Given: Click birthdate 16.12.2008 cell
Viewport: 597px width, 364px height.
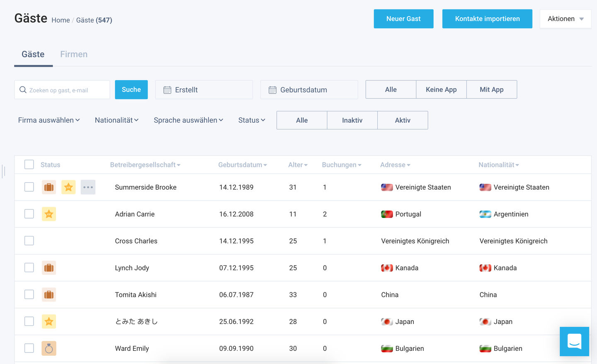Looking at the screenshot, I should pyautogui.click(x=236, y=214).
